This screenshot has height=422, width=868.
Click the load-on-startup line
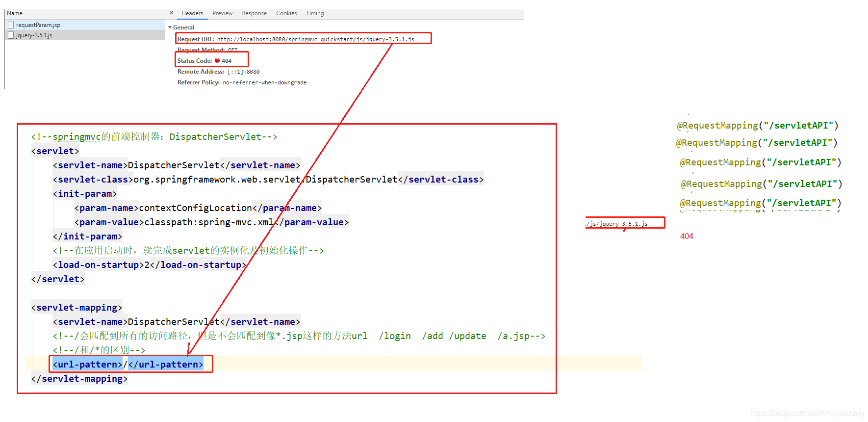pyautogui.click(x=150, y=265)
